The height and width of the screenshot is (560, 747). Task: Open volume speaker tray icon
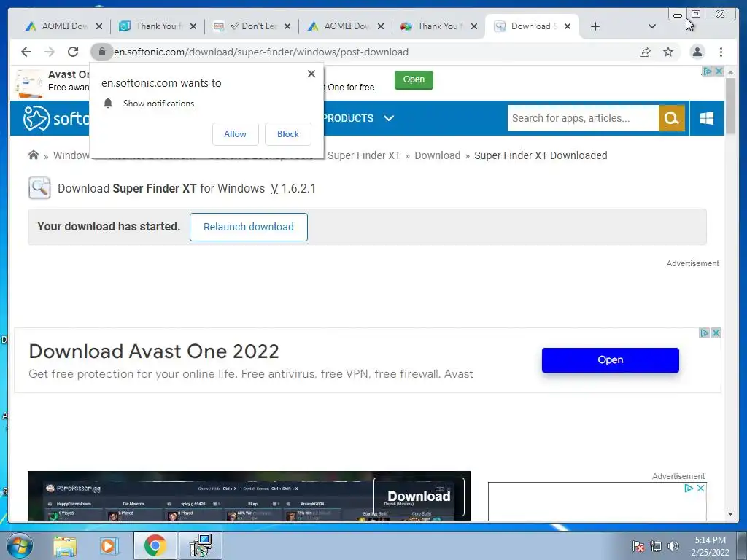point(673,546)
